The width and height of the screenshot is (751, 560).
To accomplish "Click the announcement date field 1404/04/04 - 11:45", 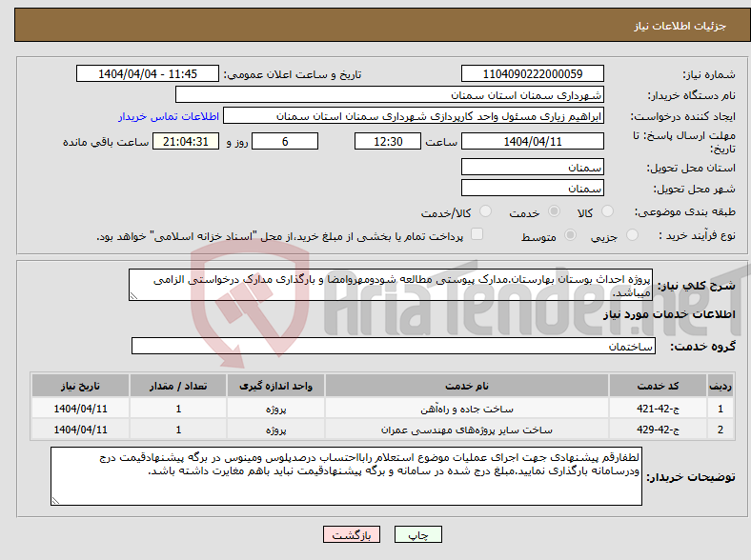I will pyautogui.click(x=148, y=73).
